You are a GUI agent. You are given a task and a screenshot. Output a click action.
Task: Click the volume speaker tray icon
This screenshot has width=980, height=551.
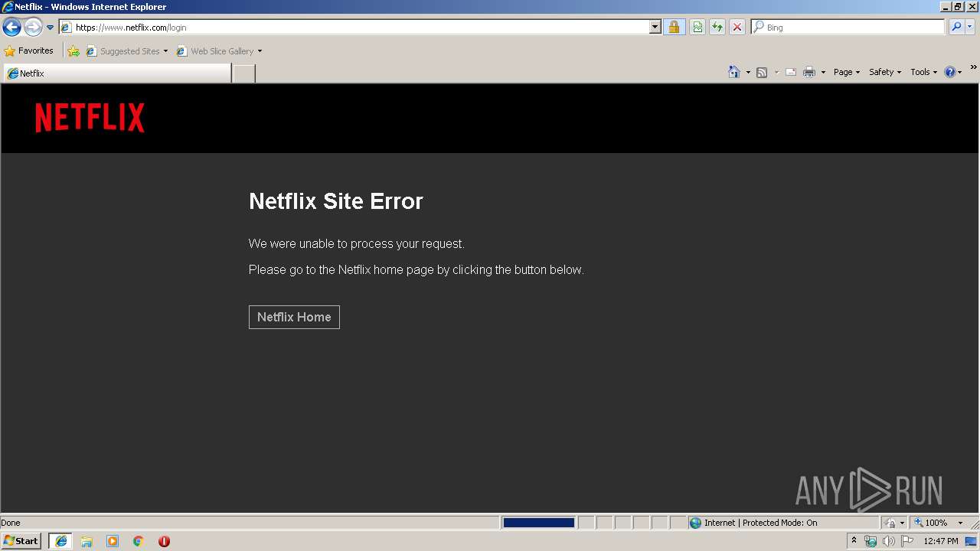pyautogui.click(x=889, y=541)
